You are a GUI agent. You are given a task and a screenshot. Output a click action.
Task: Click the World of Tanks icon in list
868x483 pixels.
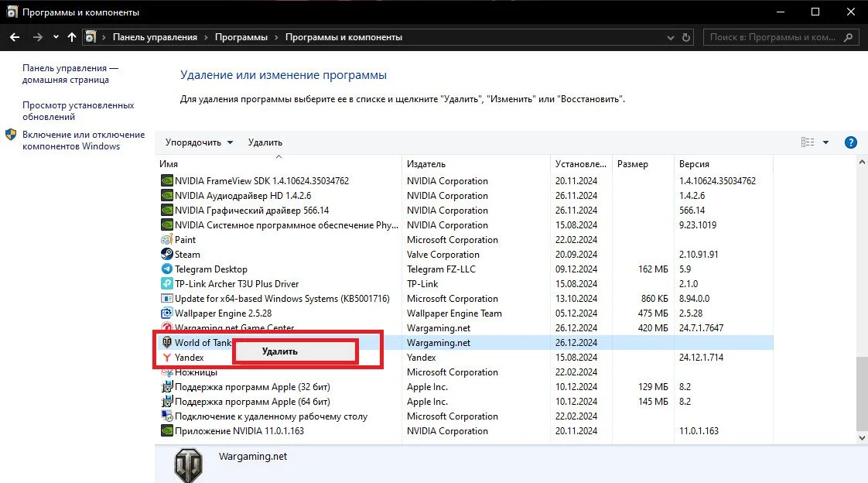coord(166,342)
